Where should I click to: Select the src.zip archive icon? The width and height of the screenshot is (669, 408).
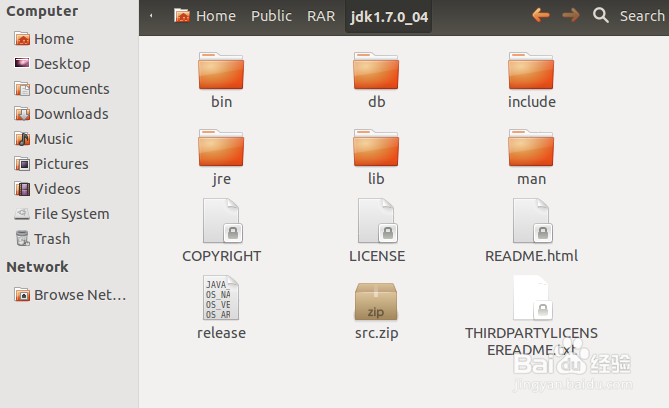[x=376, y=301]
